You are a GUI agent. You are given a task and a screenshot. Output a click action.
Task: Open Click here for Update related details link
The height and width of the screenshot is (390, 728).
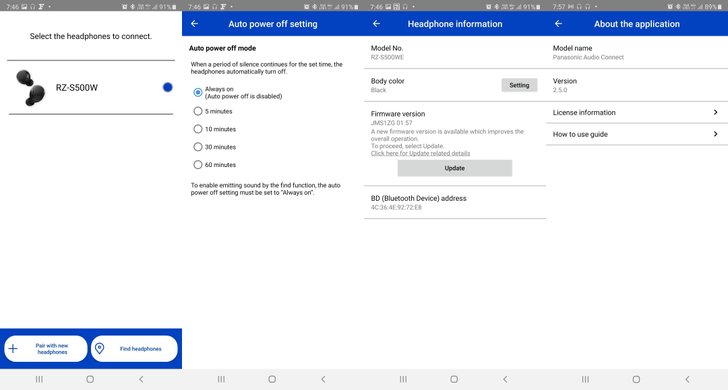click(420, 153)
